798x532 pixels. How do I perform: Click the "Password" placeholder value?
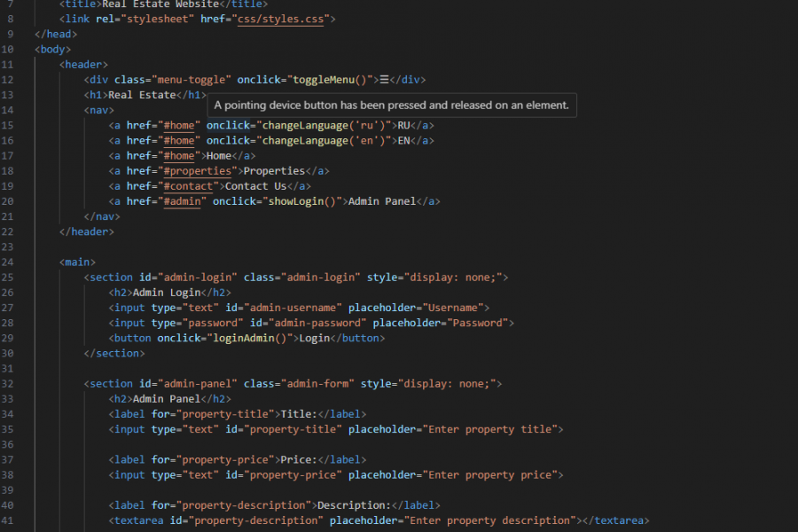[x=478, y=324]
